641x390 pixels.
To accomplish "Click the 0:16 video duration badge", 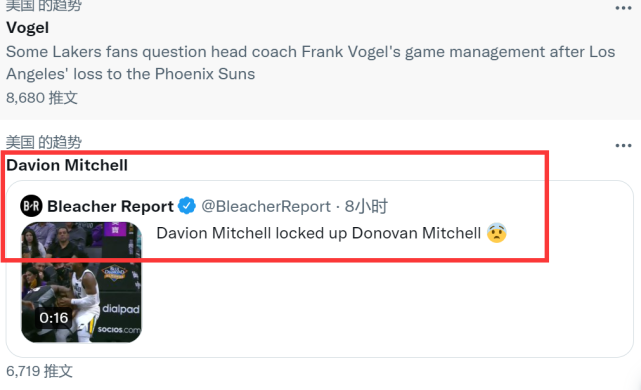I will click(54, 318).
